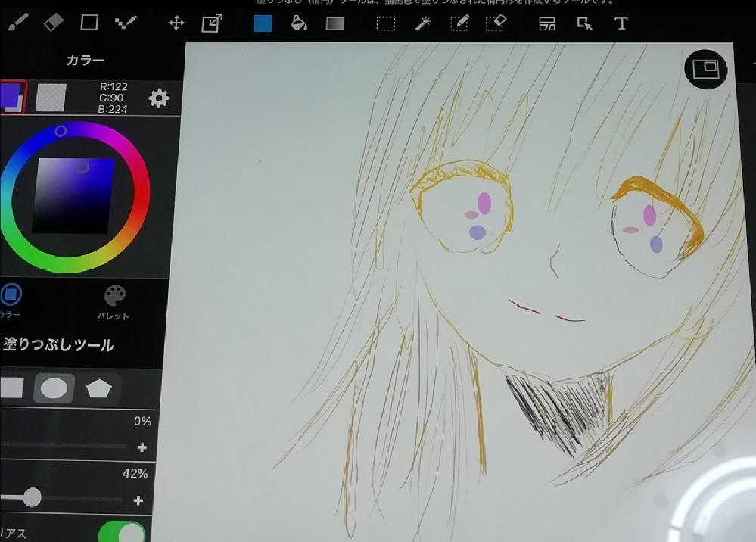Select the rectangular Selection tool
This screenshot has height=542, width=756.
click(x=386, y=23)
